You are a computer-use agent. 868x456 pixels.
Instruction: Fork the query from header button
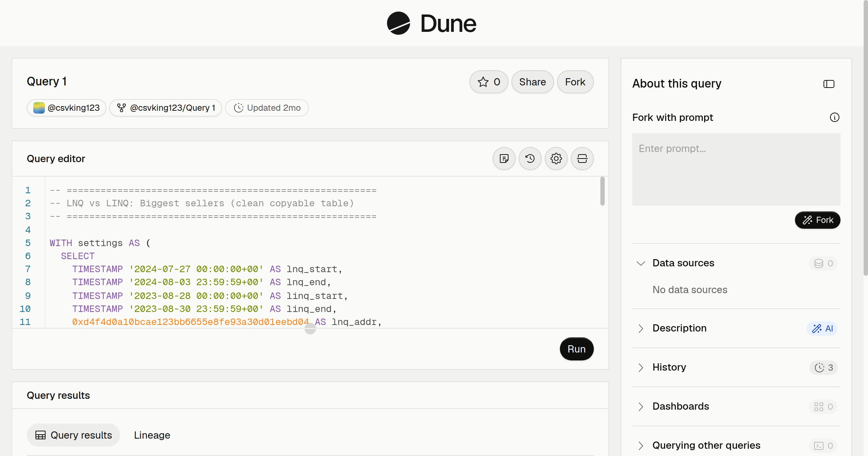pos(575,82)
